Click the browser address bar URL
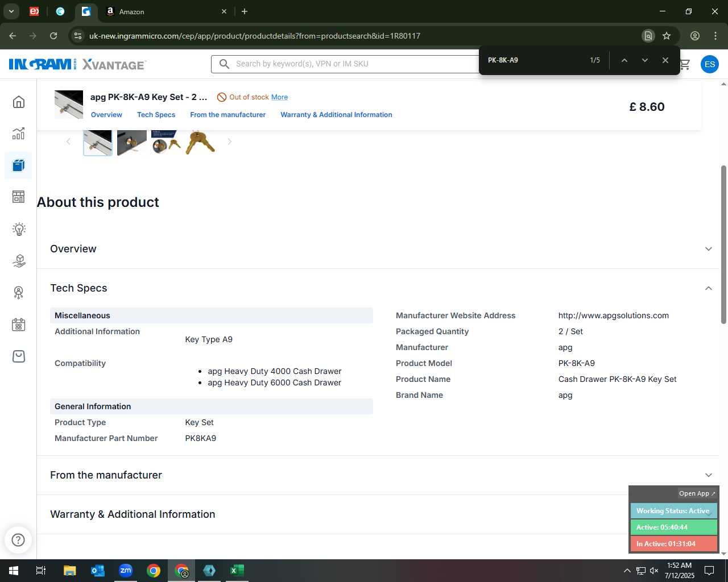The width and height of the screenshot is (728, 582). click(255, 36)
